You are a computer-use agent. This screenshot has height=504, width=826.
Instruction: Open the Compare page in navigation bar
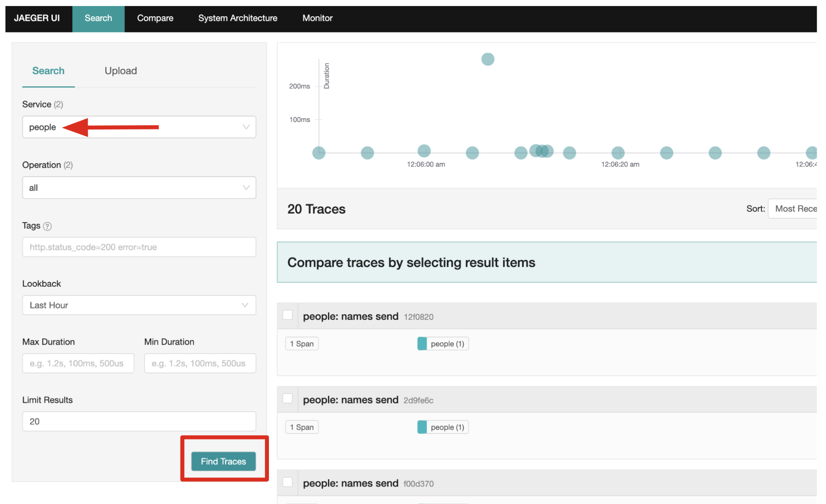155,18
